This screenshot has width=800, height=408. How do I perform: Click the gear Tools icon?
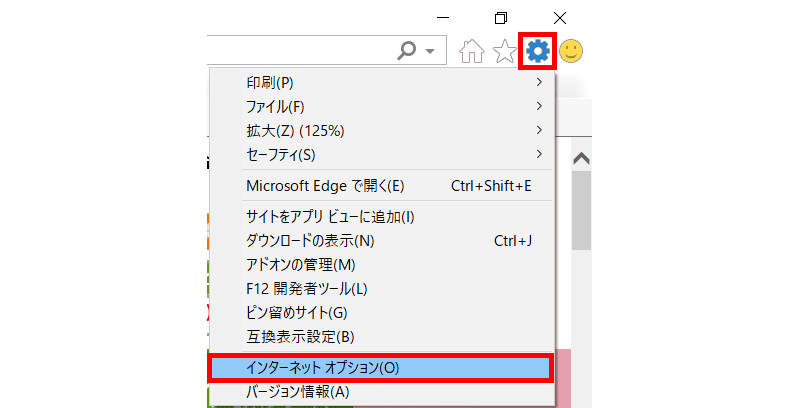pos(538,50)
